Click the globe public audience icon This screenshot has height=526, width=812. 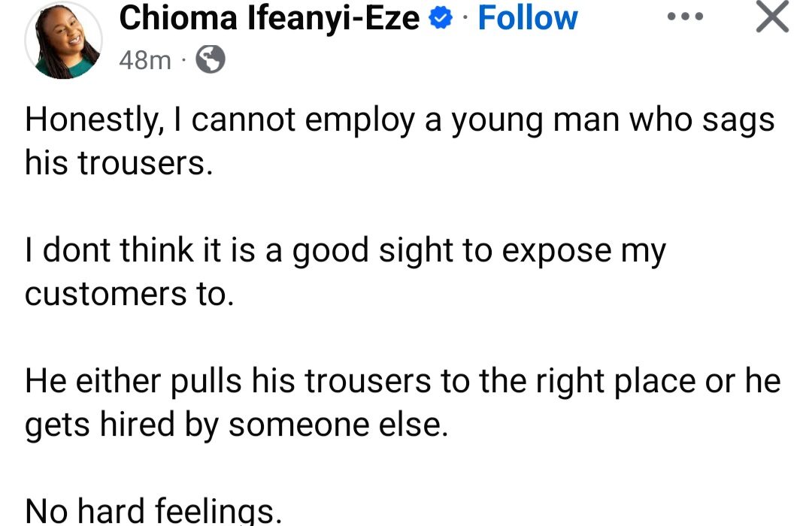pyautogui.click(x=211, y=59)
